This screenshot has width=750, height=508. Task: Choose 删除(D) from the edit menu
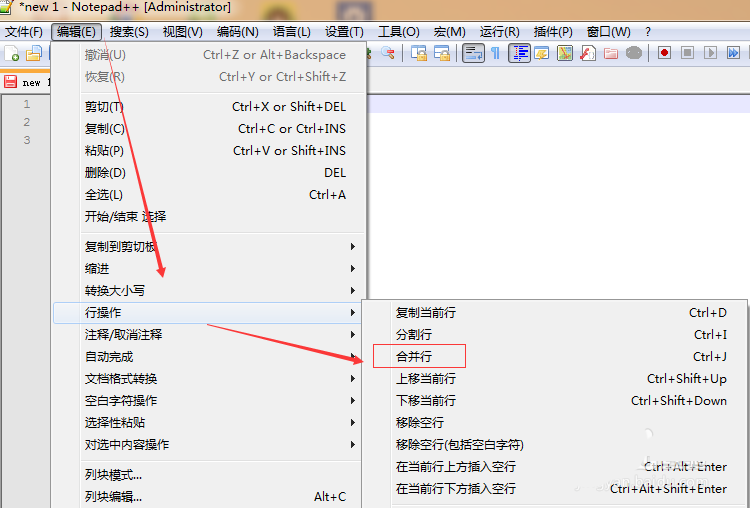coord(209,173)
